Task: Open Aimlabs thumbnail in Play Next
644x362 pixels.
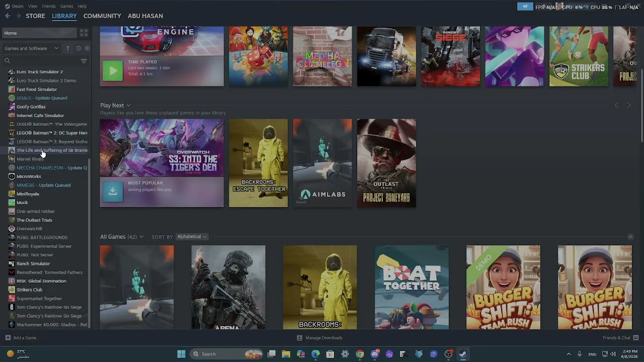Action: (x=323, y=163)
